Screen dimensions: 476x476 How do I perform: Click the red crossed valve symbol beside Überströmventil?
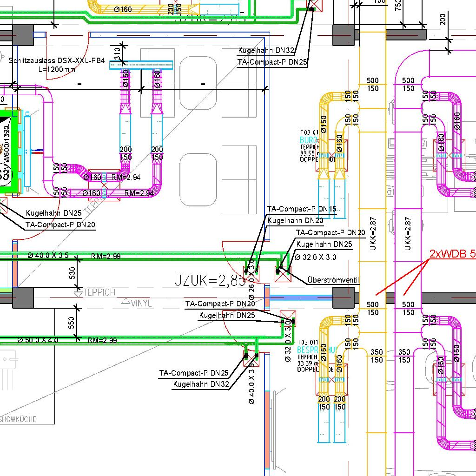[282, 275]
